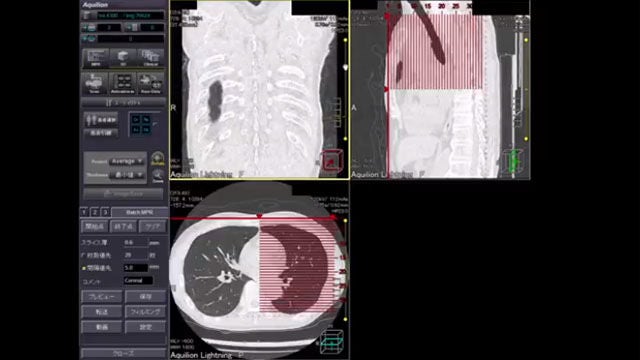640x360 pixels.
Task: Click the プレビュー preview button
Action: pos(102,297)
